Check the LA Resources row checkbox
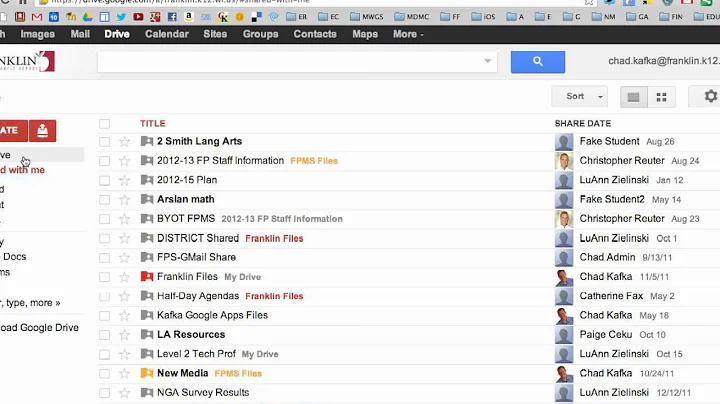Screen dimensions: 720x404 (105, 335)
